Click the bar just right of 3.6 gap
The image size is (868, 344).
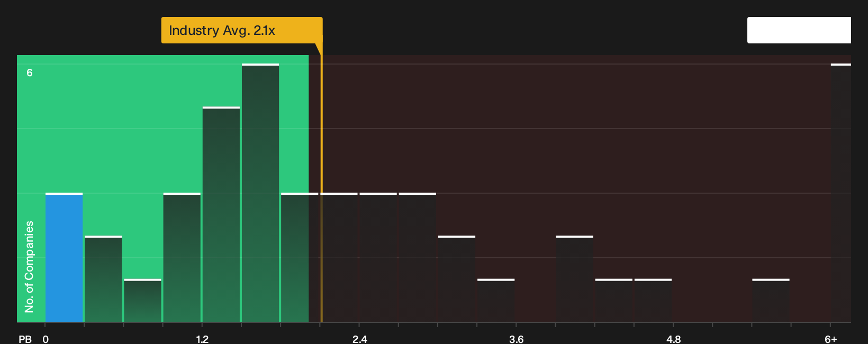pos(574,279)
